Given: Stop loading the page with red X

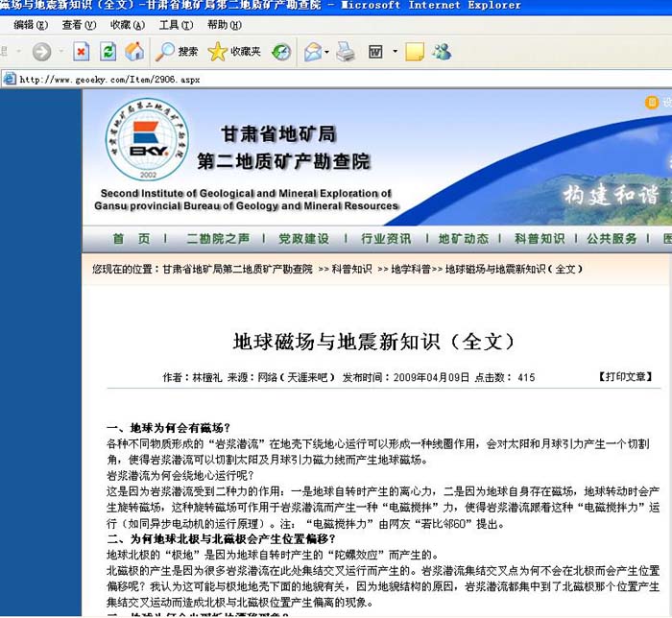Looking at the screenshot, I should coord(82,52).
